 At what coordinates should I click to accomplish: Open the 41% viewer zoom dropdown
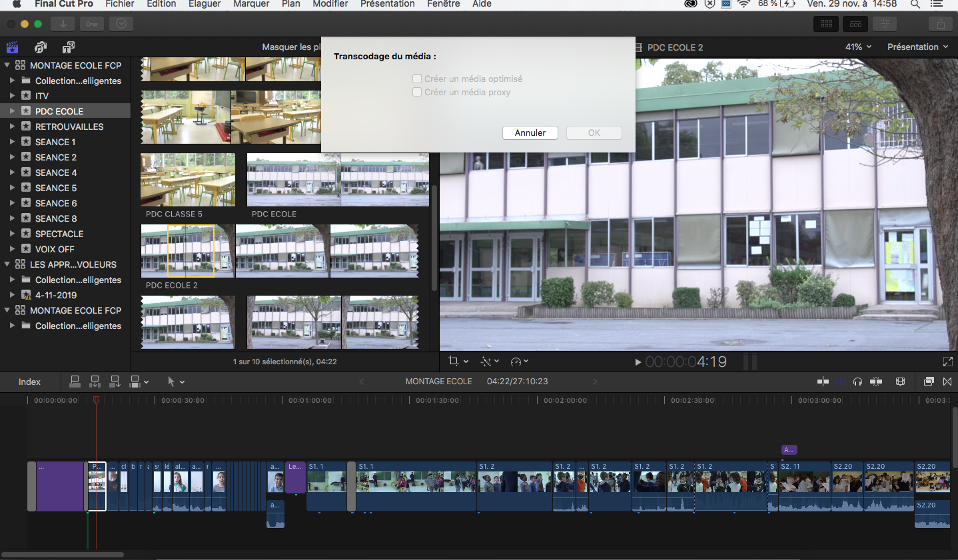pyautogui.click(x=858, y=47)
